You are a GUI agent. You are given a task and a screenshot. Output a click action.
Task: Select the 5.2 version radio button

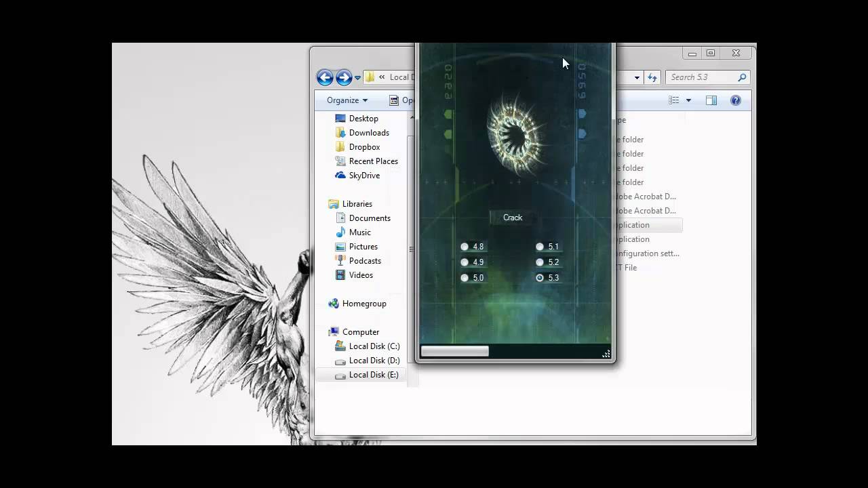(x=540, y=262)
